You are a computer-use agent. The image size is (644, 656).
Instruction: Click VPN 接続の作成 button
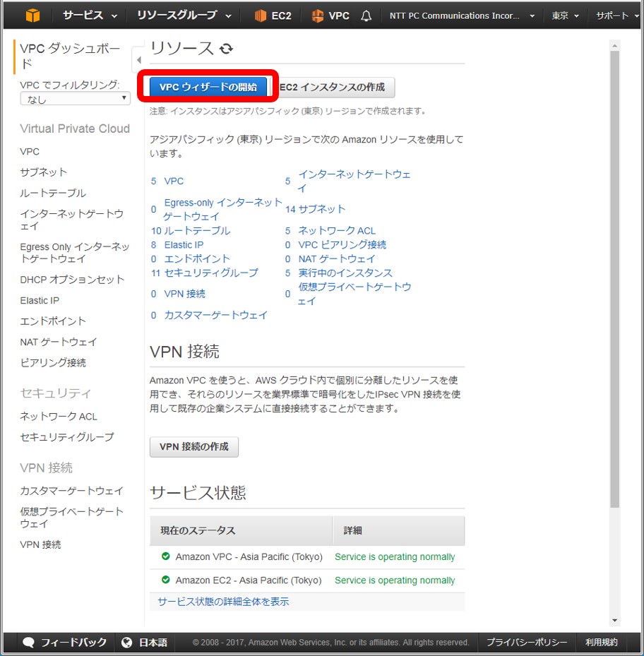coord(194,447)
